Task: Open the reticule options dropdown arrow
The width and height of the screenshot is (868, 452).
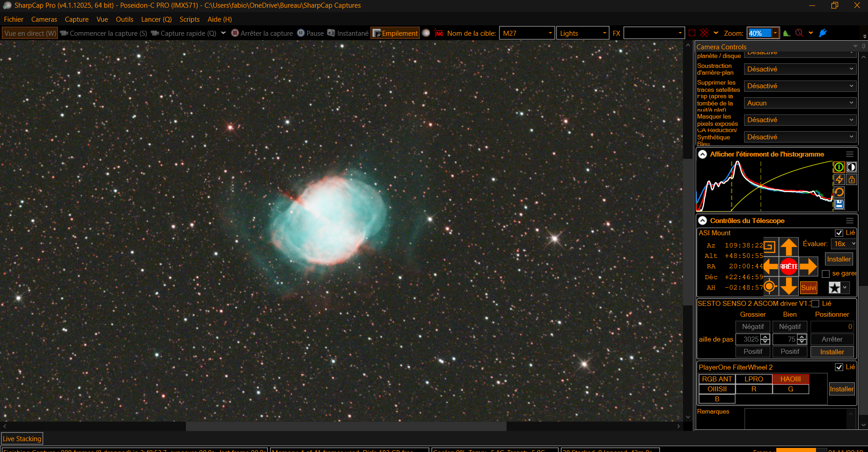Action: [x=716, y=33]
